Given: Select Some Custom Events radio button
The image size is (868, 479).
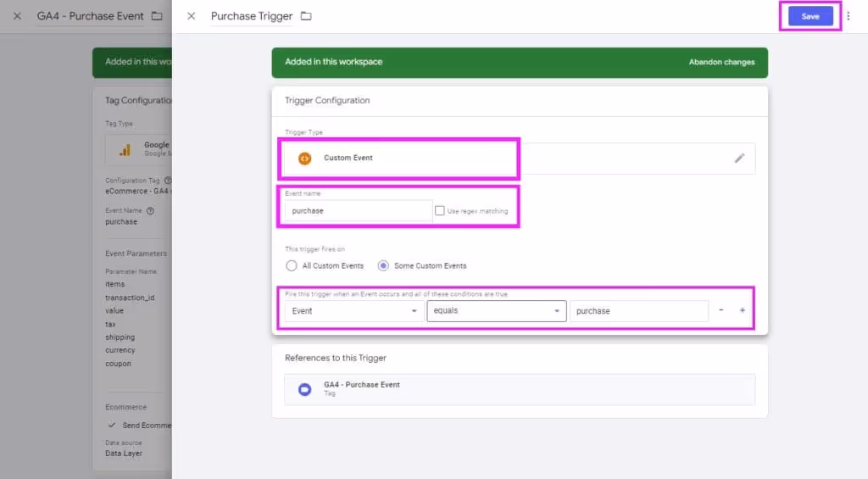Looking at the screenshot, I should 383,266.
